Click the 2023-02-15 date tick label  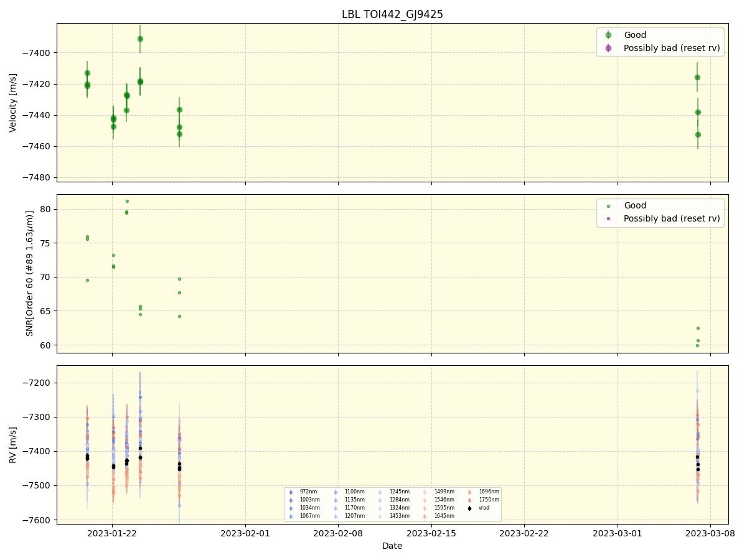431,533
